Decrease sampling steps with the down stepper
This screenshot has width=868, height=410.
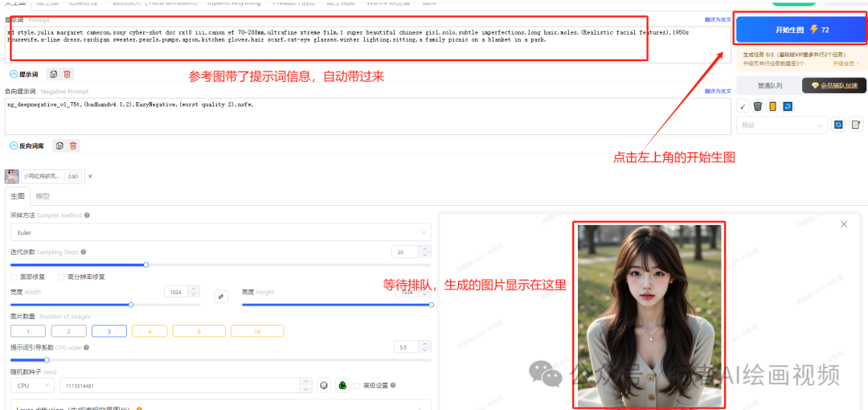[x=425, y=255]
